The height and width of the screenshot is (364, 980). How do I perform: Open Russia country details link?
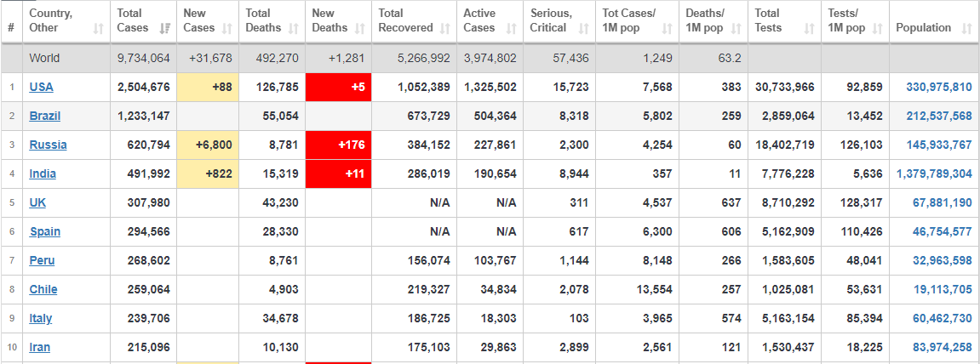click(x=49, y=145)
